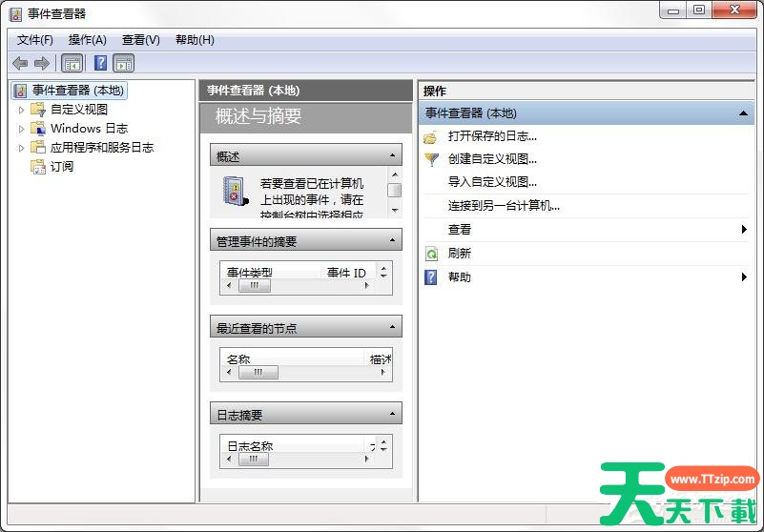The image size is (764, 532).
Task: Click 日志名称 column header
Action: click(250, 446)
